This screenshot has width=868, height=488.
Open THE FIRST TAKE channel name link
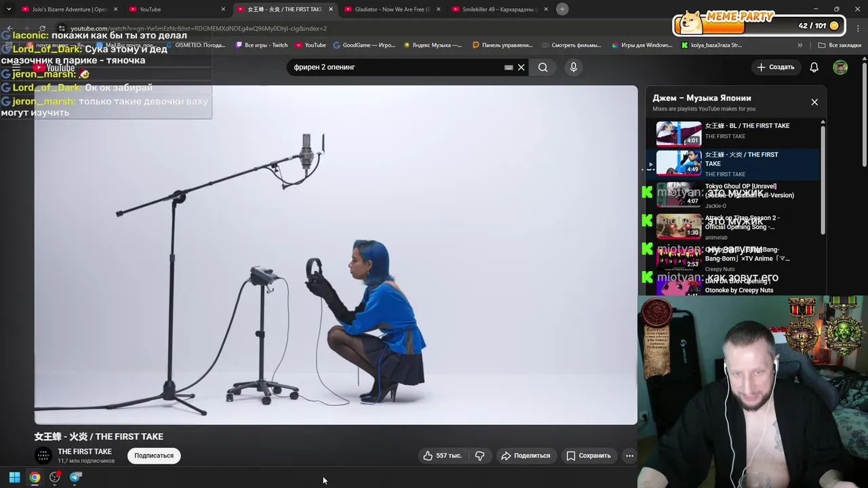tap(85, 451)
